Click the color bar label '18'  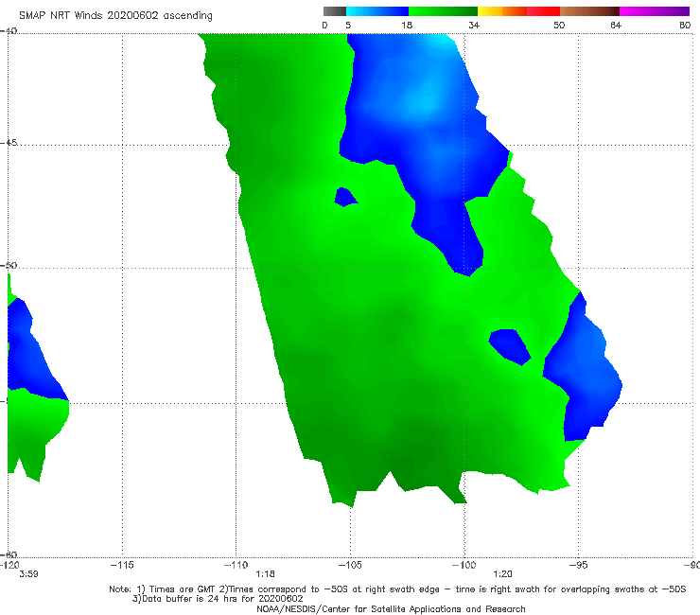[x=407, y=25]
